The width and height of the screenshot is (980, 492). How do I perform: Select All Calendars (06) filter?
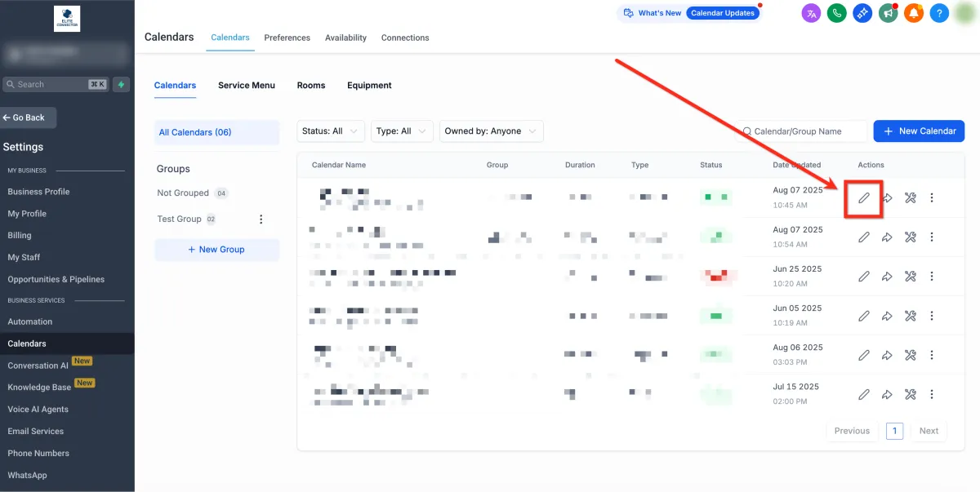[x=216, y=132]
